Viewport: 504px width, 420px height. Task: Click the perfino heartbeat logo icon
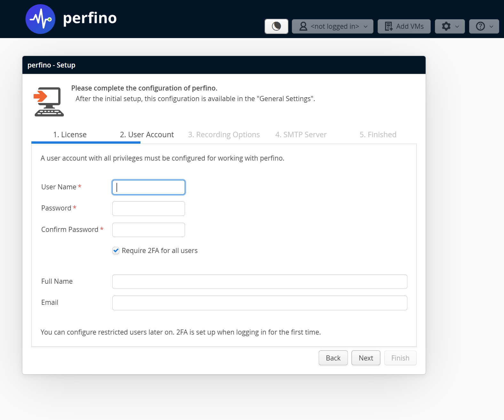click(40, 19)
